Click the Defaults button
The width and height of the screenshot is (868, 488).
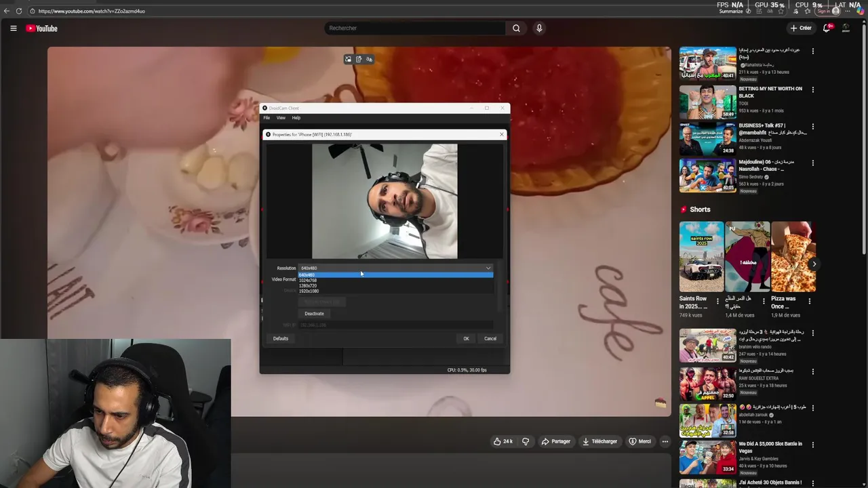coord(281,338)
